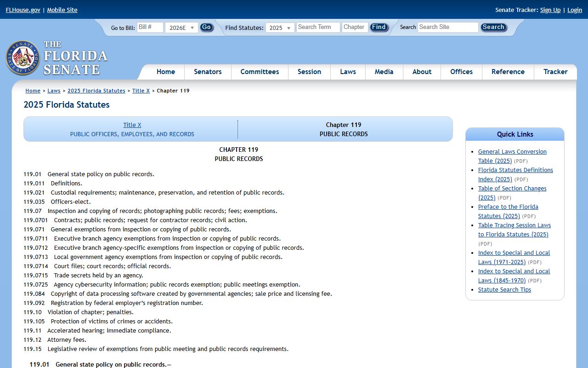Focus the Bill # input field
Image resolution: width=588 pixels, height=368 pixels.
150,27
